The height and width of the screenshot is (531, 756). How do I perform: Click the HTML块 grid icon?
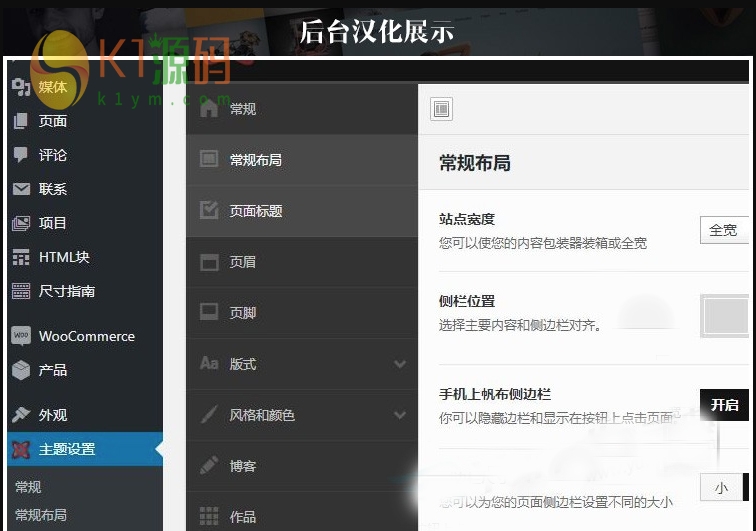[x=21, y=257]
